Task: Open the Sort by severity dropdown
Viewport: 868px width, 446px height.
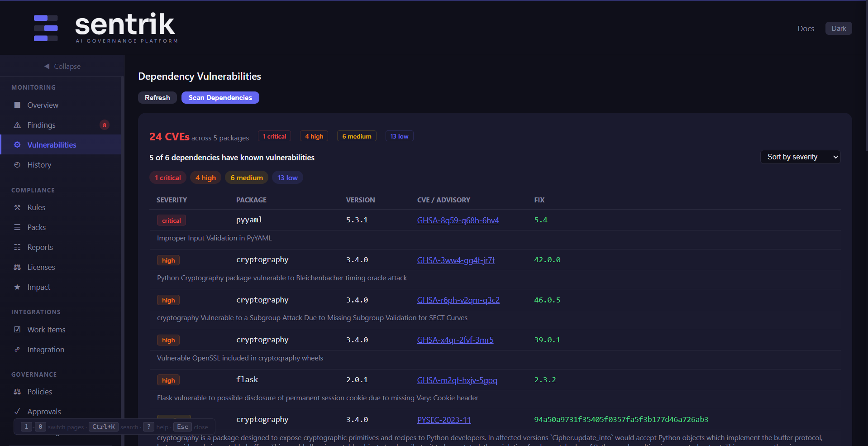Action: click(x=800, y=157)
